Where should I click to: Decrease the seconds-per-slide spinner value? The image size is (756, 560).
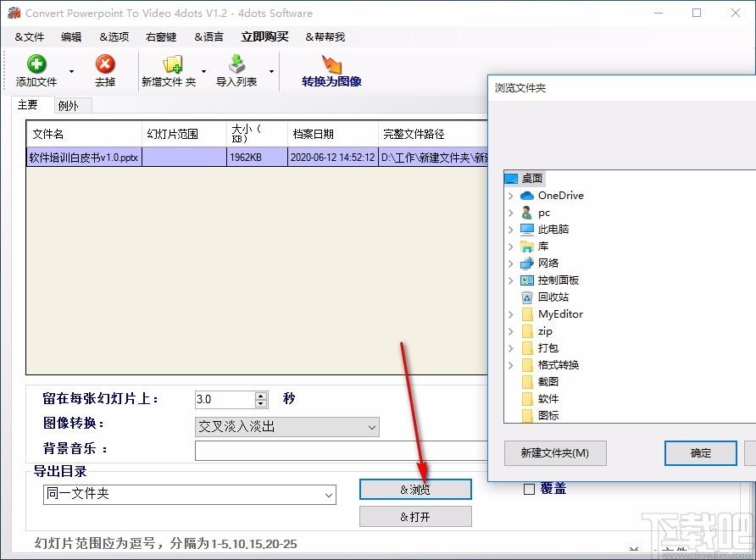click(261, 404)
